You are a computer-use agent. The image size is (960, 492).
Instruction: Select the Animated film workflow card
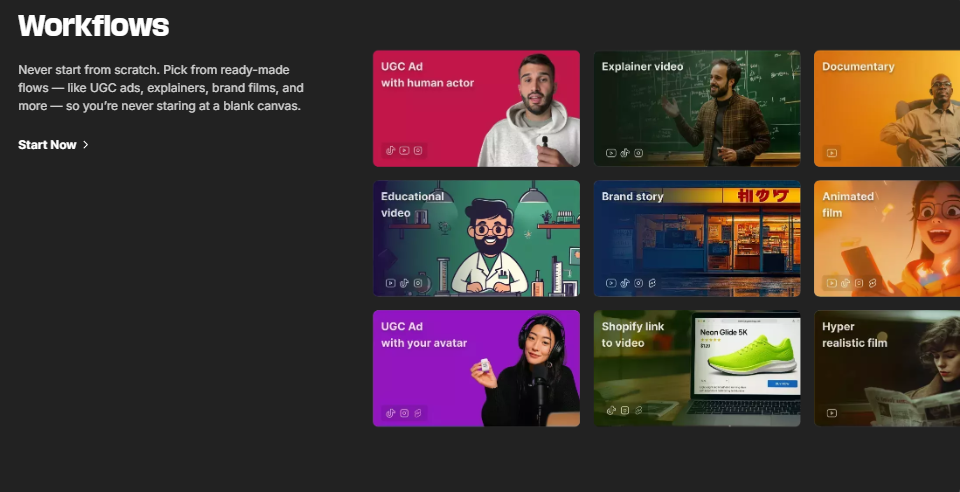pyautogui.click(x=886, y=238)
